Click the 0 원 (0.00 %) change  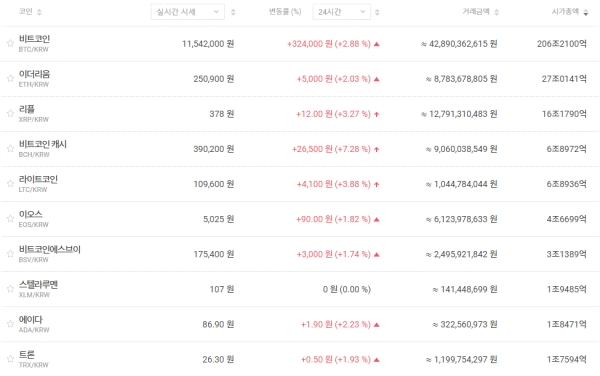click(347, 289)
